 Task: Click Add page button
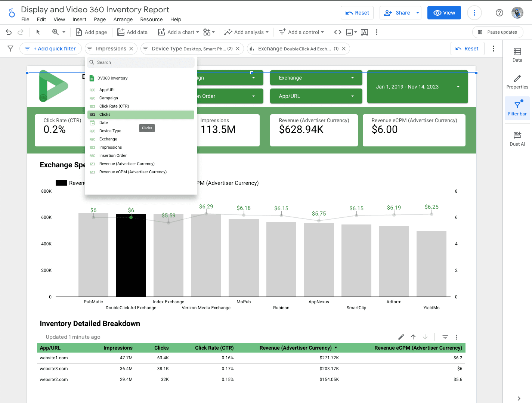tap(91, 32)
